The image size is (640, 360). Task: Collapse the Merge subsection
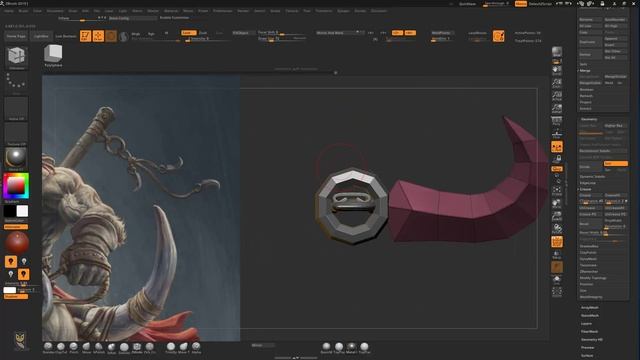(585, 71)
